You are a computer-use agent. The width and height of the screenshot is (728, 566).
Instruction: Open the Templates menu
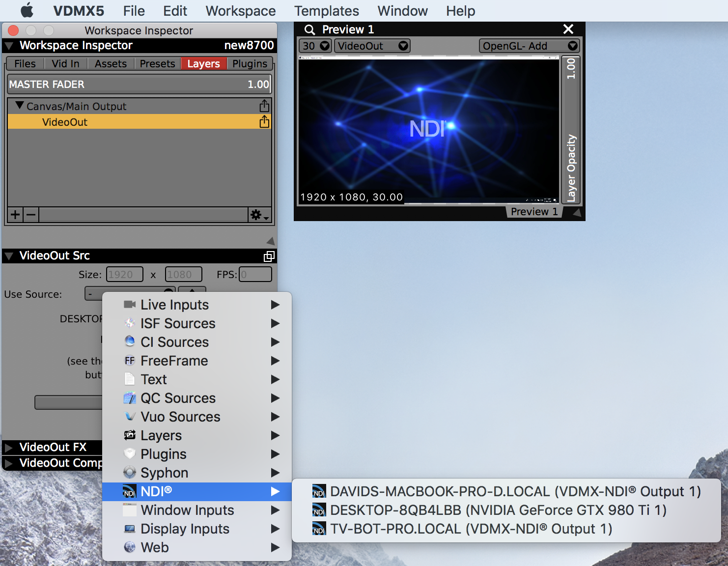tap(327, 11)
